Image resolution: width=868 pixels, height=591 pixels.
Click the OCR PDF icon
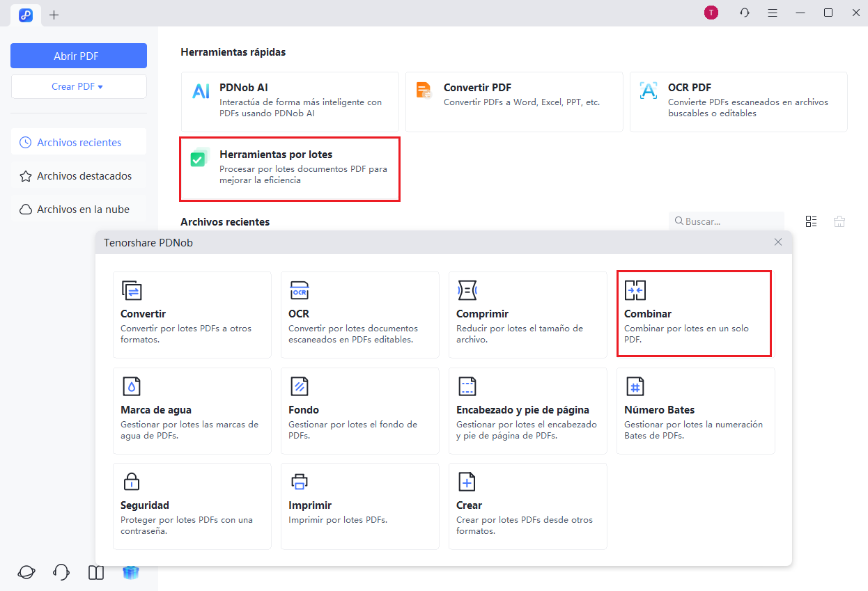click(x=649, y=90)
